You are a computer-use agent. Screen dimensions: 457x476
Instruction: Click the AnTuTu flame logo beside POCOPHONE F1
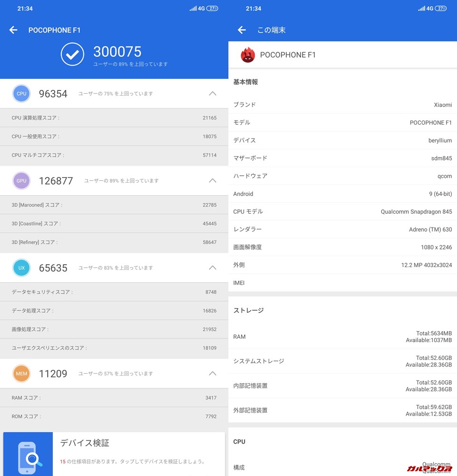tap(248, 55)
